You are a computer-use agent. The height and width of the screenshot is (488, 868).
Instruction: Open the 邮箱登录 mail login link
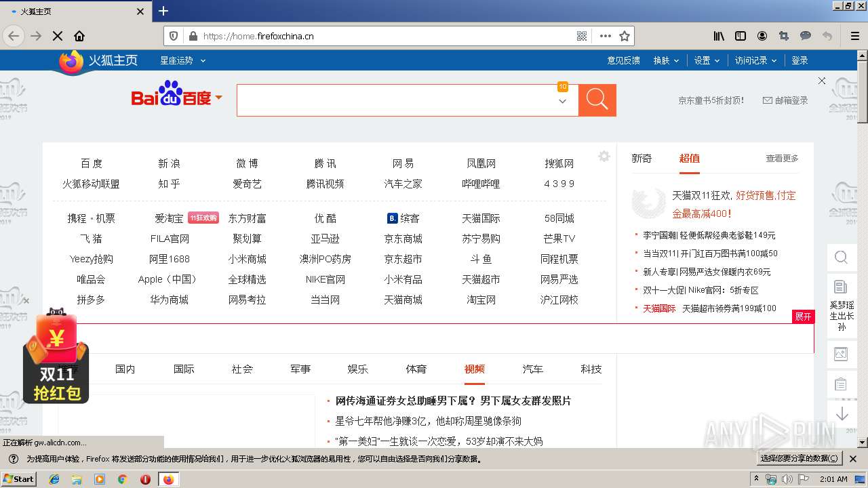click(x=785, y=100)
